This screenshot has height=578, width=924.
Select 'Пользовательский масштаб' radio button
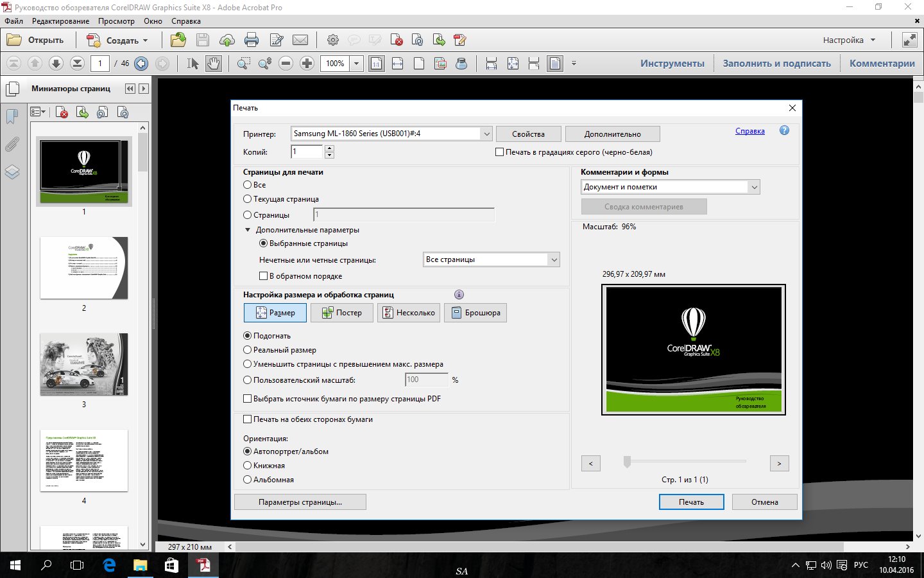tap(247, 380)
